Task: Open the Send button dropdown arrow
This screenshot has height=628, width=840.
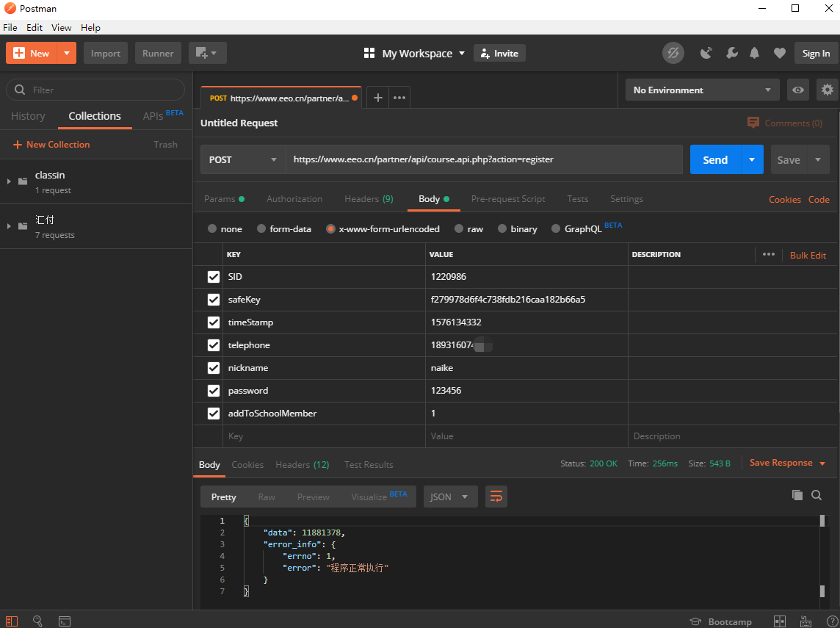Action: (752, 159)
